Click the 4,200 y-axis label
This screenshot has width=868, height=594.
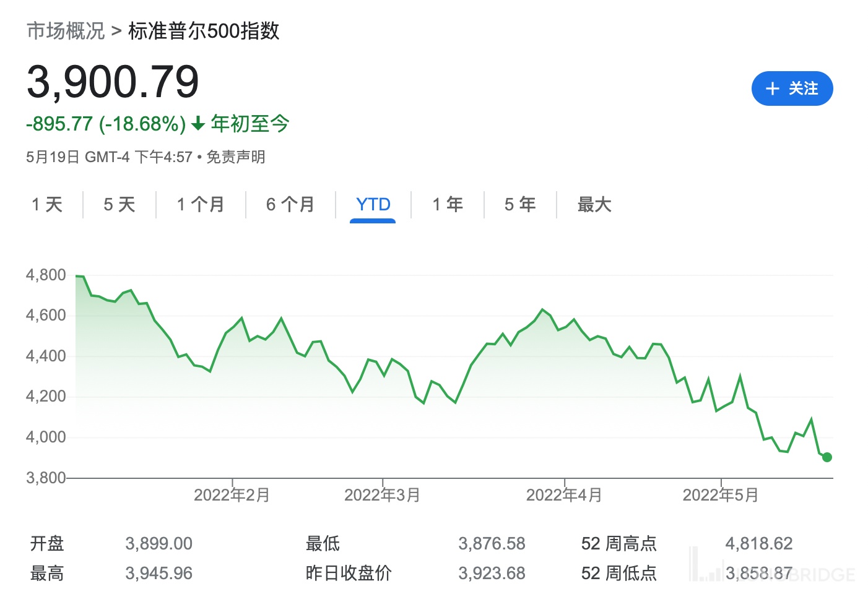point(46,396)
